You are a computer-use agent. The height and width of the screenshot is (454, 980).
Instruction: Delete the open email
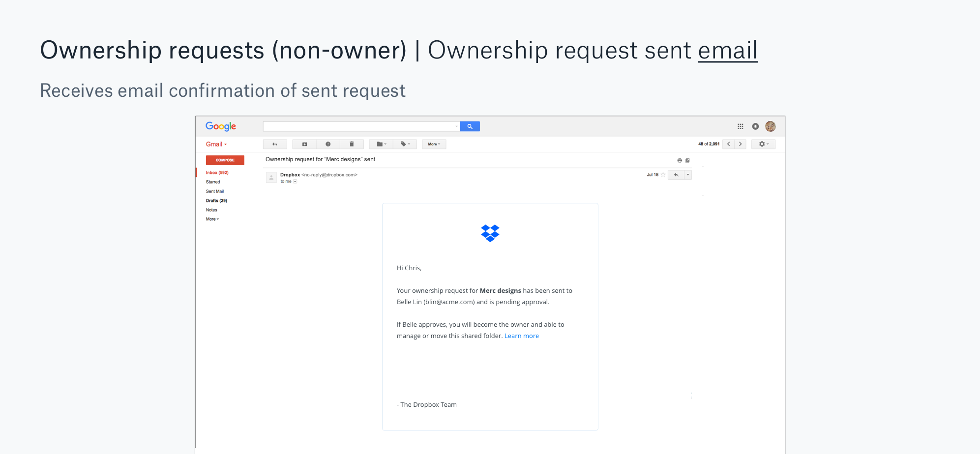pyautogui.click(x=352, y=144)
